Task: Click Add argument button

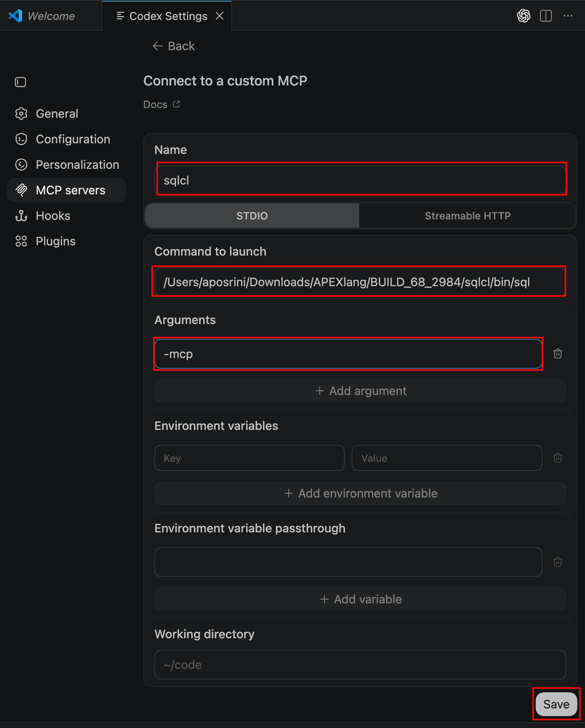Action: tap(360, 391)
